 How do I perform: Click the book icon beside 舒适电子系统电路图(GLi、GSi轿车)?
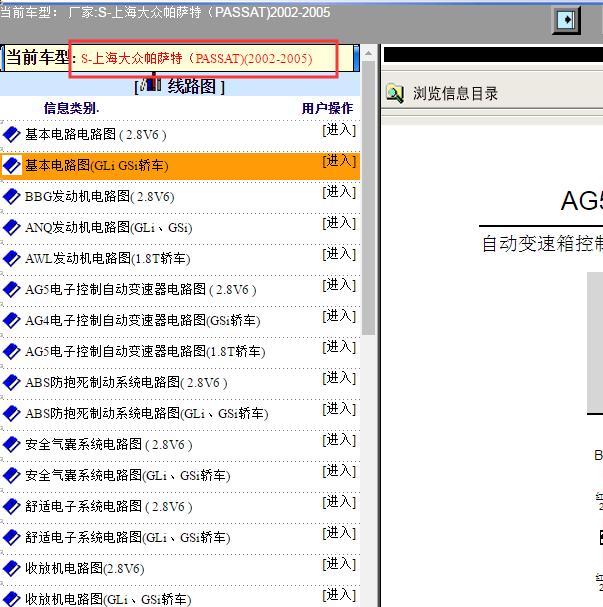[x=12, y=537]
